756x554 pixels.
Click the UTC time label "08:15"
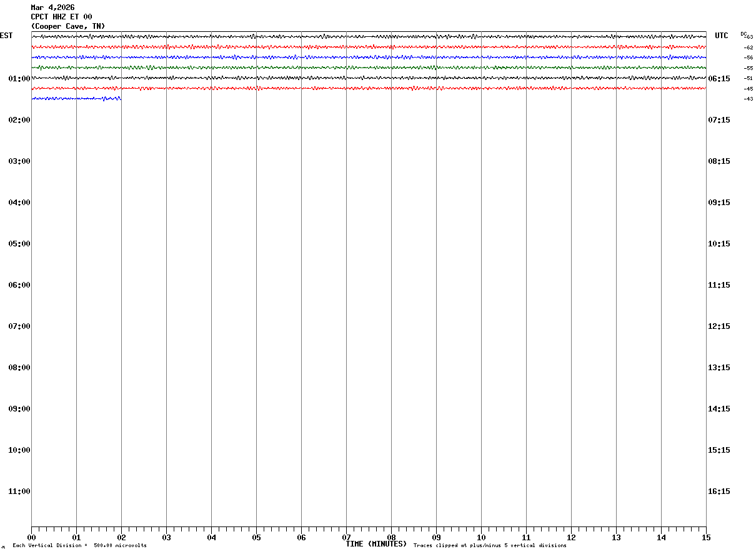pos(719,161)
